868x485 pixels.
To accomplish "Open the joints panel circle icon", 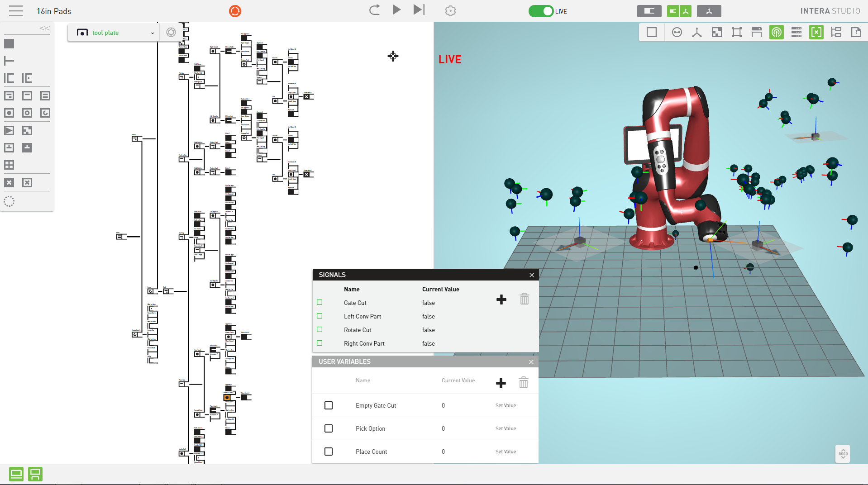I will pos(677,32).
